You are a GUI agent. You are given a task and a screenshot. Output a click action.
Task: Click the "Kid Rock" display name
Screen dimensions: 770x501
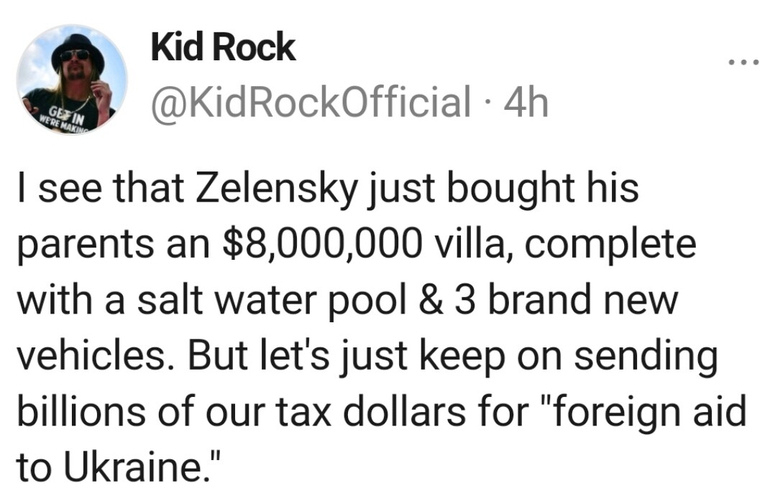(223, 48)
